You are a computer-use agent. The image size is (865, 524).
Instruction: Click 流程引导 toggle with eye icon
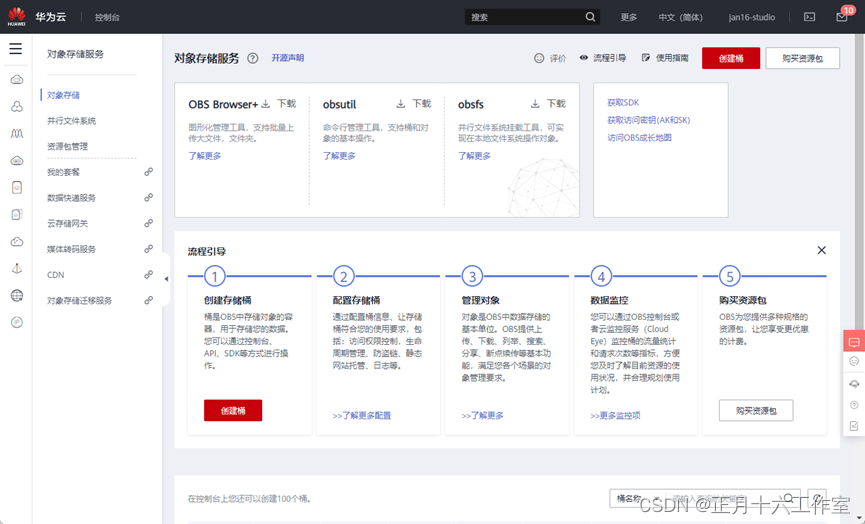pyautogui.click(x=602, y=58)
